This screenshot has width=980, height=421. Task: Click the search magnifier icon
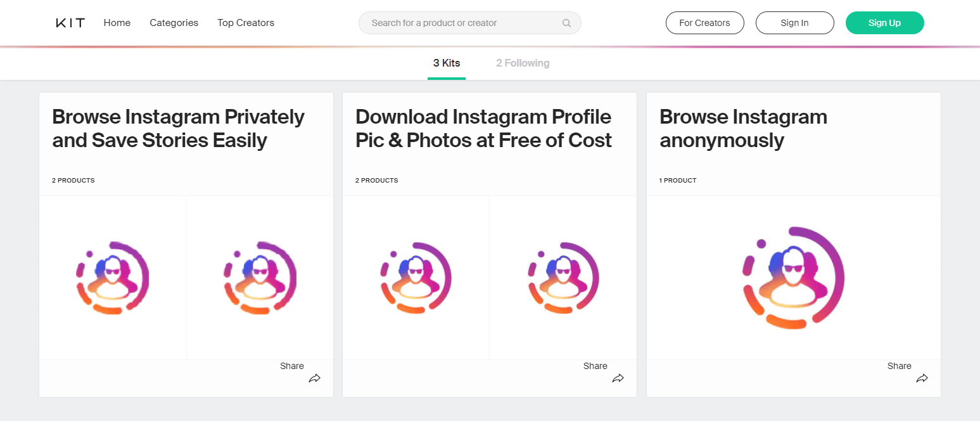[x=566, y=22]
